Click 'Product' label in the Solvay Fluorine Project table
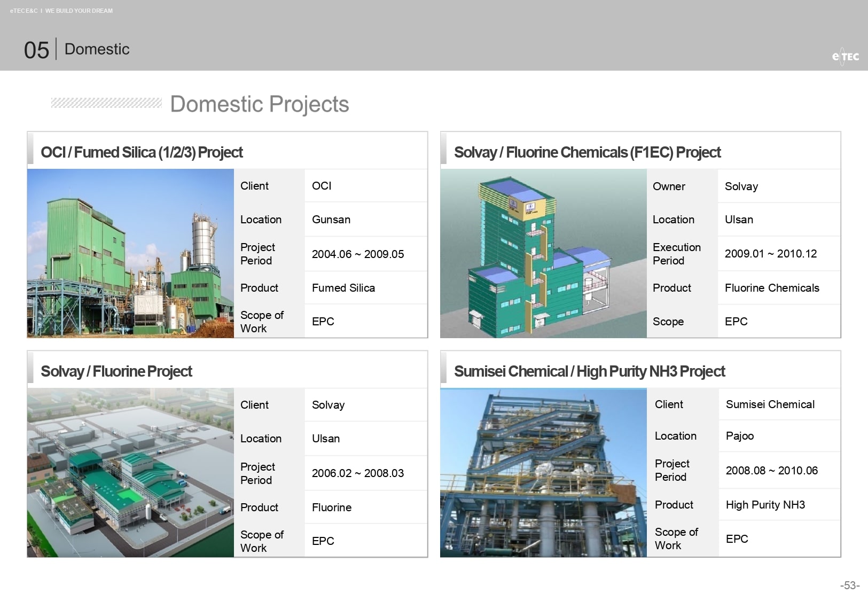Screen dimensions: 868x601 [259, 508]
